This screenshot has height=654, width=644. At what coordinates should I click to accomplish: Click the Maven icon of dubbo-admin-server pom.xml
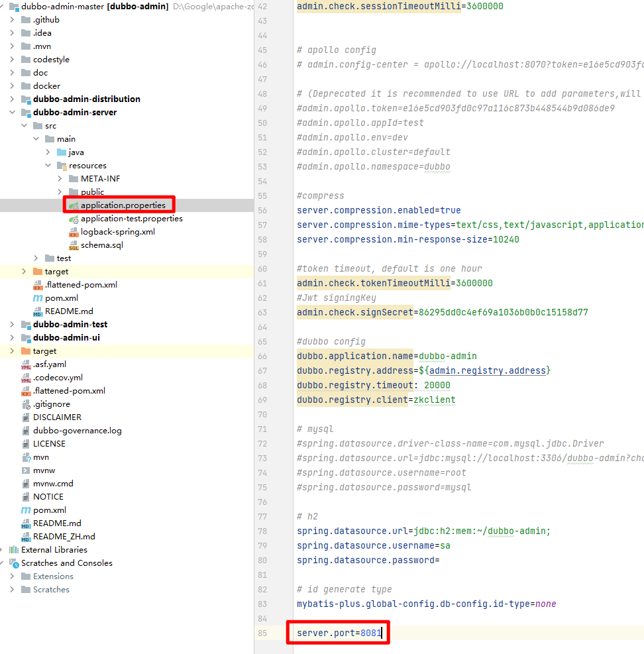[x=38, y=298]
